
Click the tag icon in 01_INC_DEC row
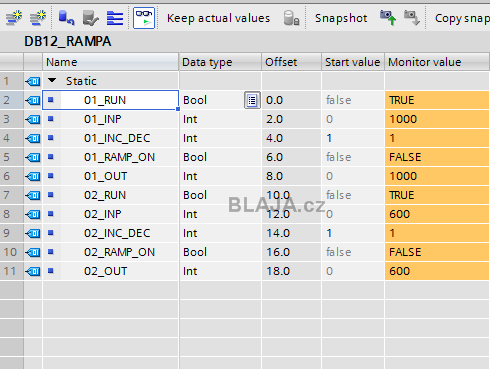33,138
